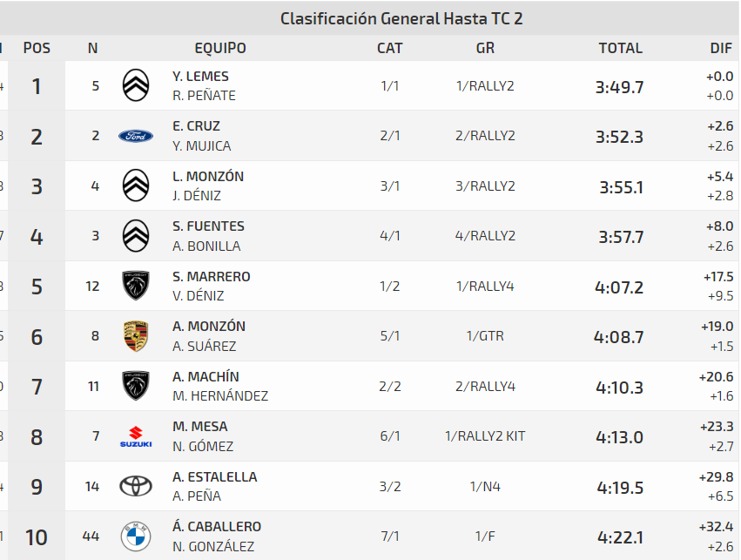Viewport: 741px width, 560px height.
Task: Open driver E. CRUZ entry
Action: [196, 126]
